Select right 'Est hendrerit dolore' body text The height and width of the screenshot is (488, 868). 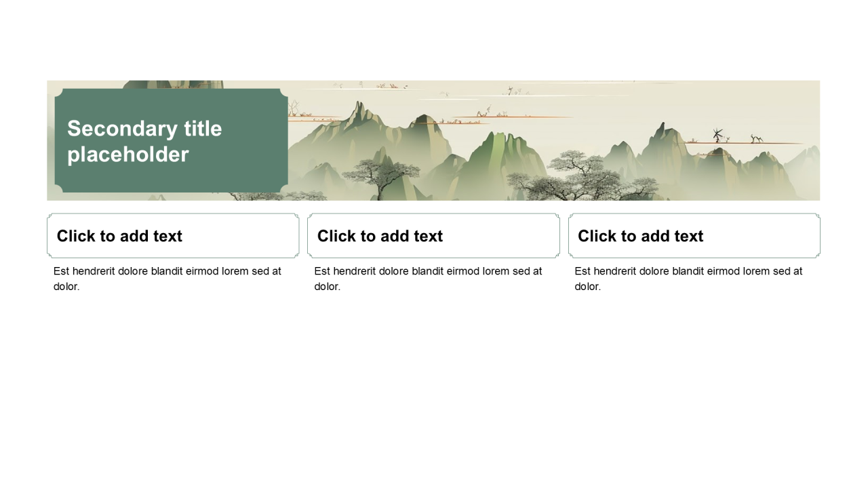688,279
